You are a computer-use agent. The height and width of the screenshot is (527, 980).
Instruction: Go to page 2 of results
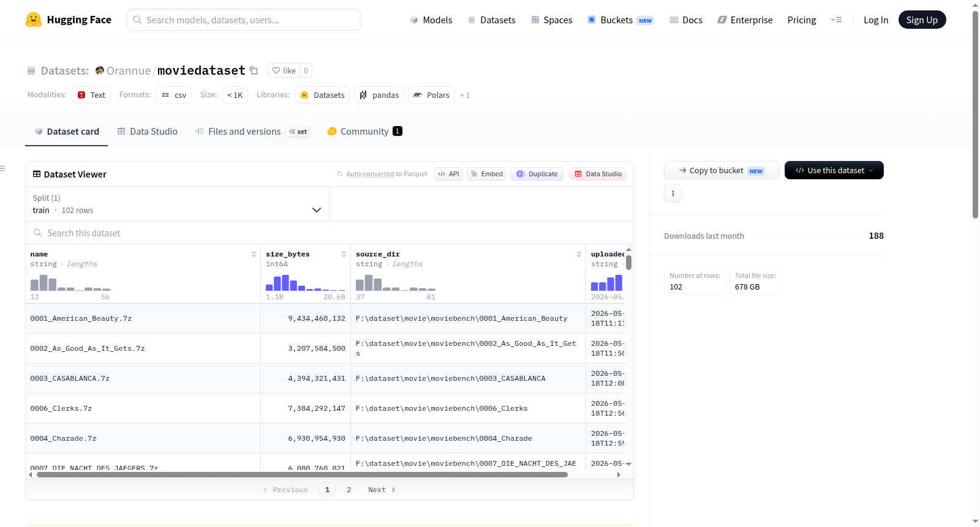pos(349,490)
